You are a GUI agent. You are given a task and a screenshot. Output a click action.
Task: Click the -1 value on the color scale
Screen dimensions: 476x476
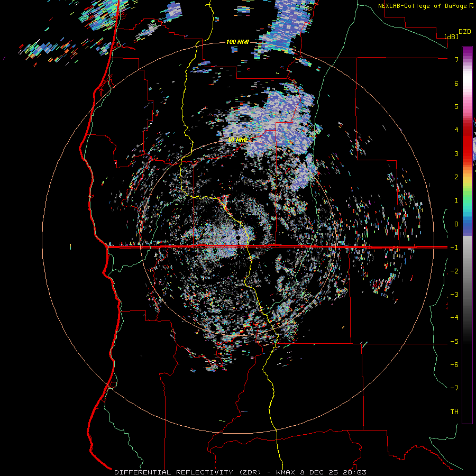(454, 248)
